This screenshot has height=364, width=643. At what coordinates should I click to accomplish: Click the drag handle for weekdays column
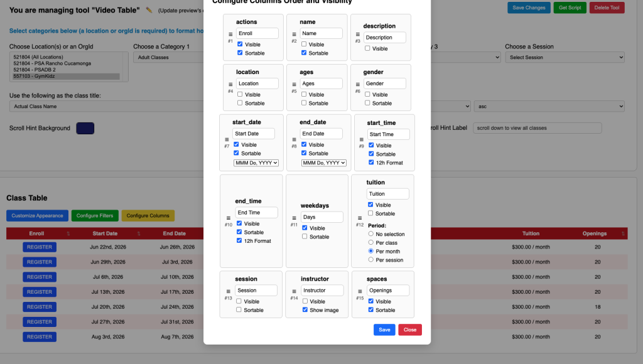[293, 217]
